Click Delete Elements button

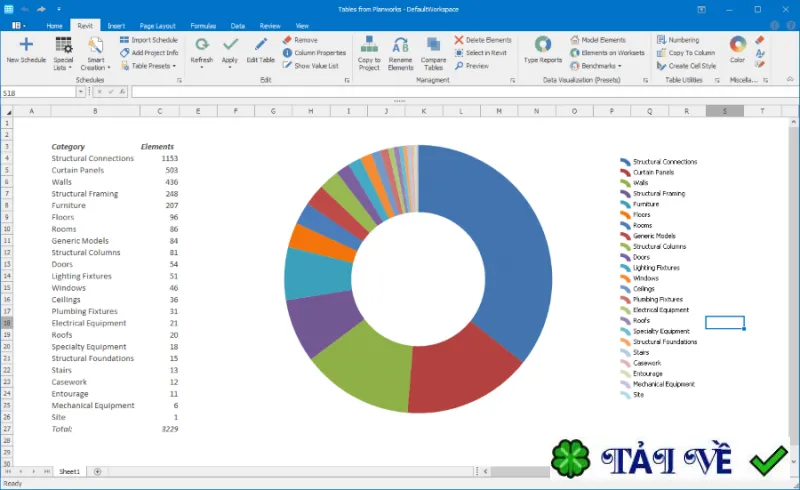(483, 40)
